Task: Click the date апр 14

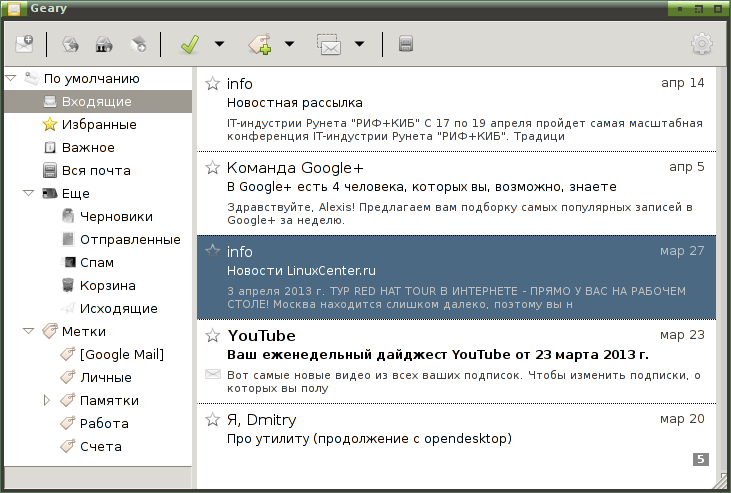Action: pos(683,83)
